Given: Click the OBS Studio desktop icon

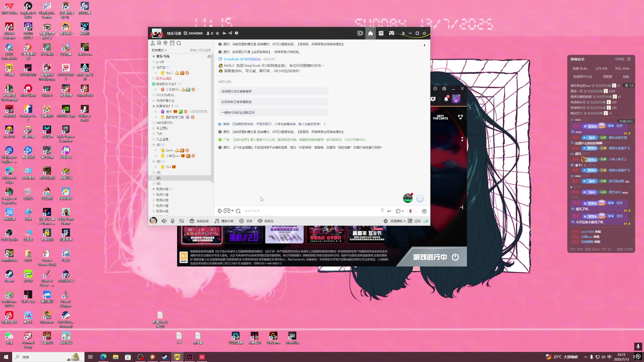Looking at the screenshot, I should (x=9, y=235).
